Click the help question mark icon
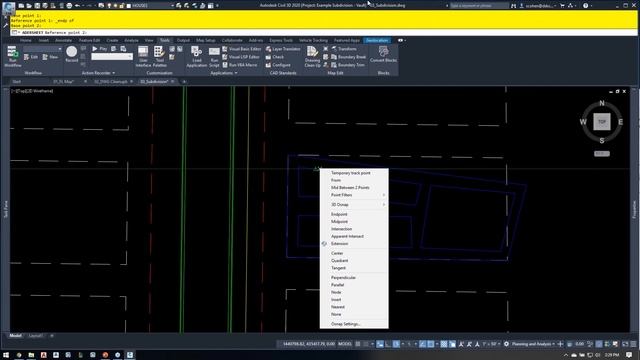 tap(585, 6)
